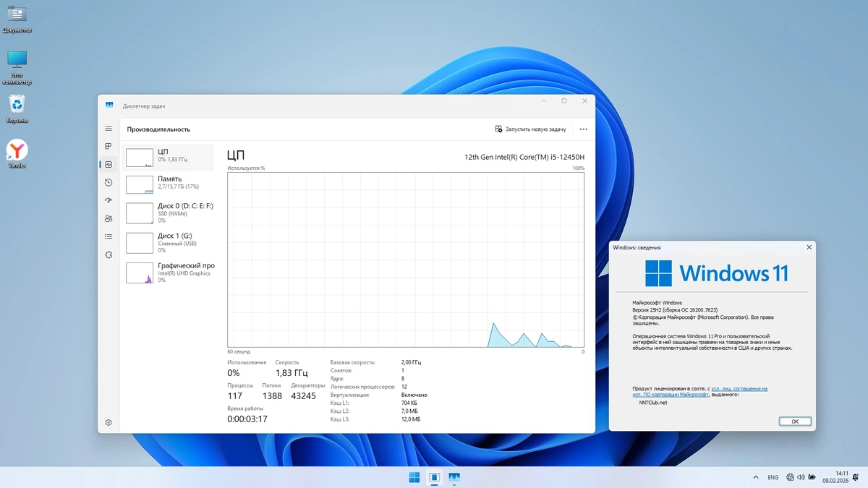Open the Task Manager hamburger navigation menu
The width and height of the screenshot is (868, 488).
109,129
